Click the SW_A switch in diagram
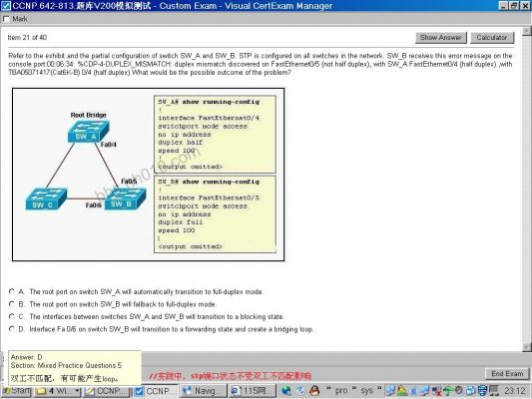 (88, 131)
